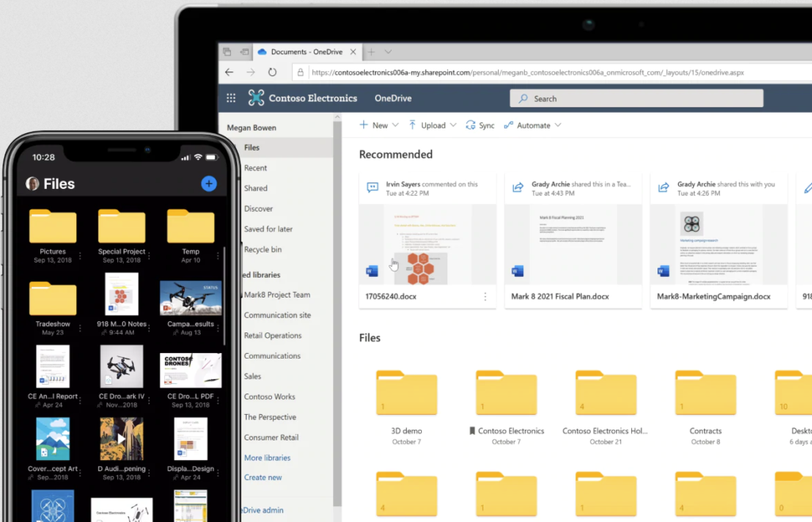
Task: Open Mark8-MarketingCampaign.docx thumbnail
Action: [x=718, y=244]
